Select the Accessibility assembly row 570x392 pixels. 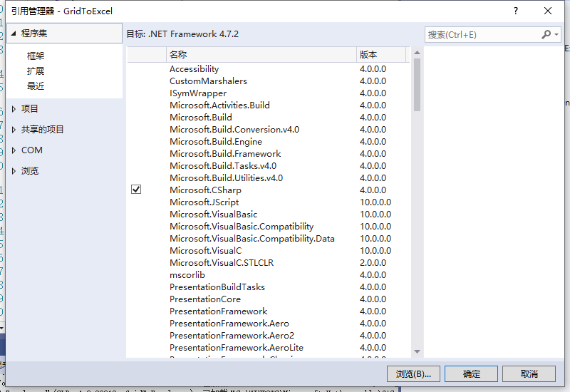click(x=269, y=68)
